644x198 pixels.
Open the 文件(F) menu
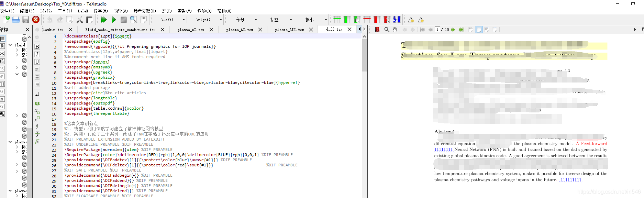tap(7, 11)
